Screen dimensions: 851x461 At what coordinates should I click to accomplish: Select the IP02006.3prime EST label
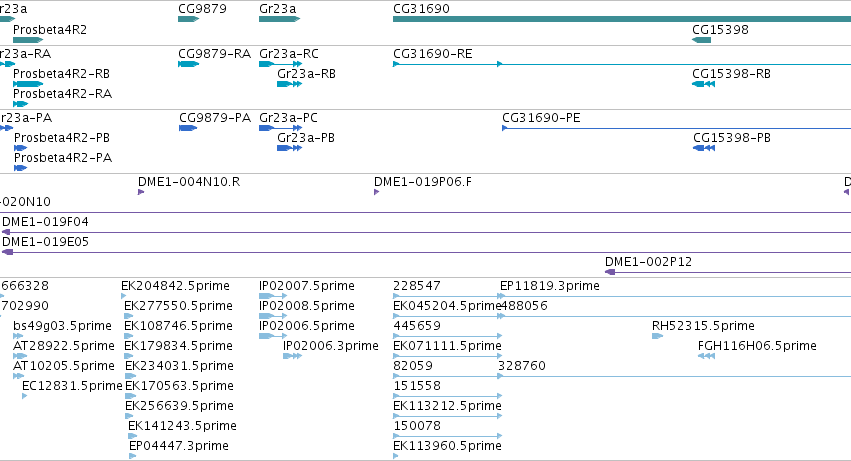point(331,346)
